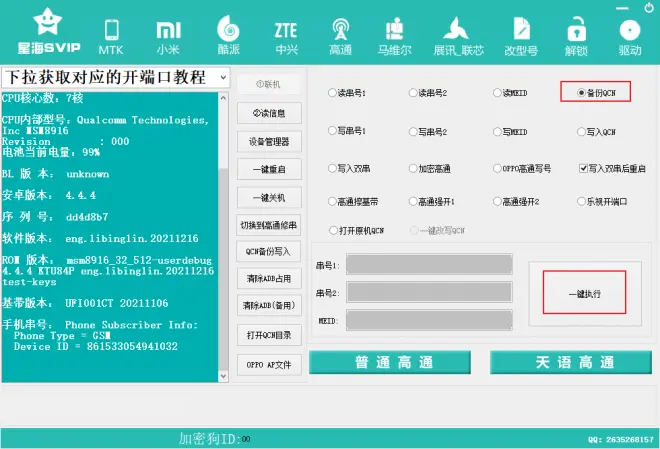Select the 读MEID radio button
Viewport: 660px width, 449px height.
point(497,93)
